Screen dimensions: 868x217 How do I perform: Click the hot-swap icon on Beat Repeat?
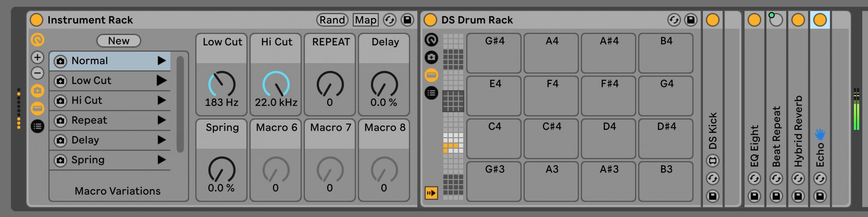(x=776, y=178)
